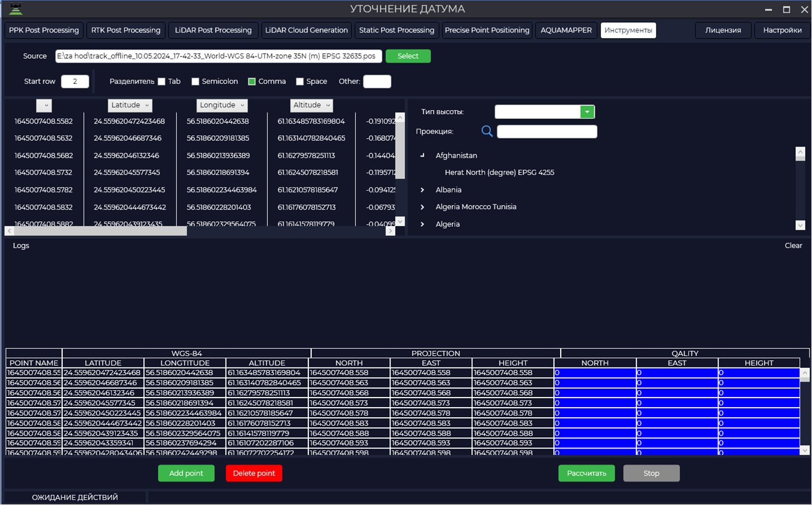The height and width of the screenshot is (505, 812).
Task: Click the drone app logo icon
Action: tap(16, 9)
